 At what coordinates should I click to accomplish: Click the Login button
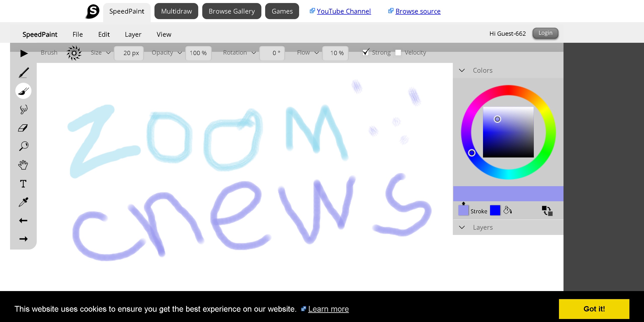point(545,33)
